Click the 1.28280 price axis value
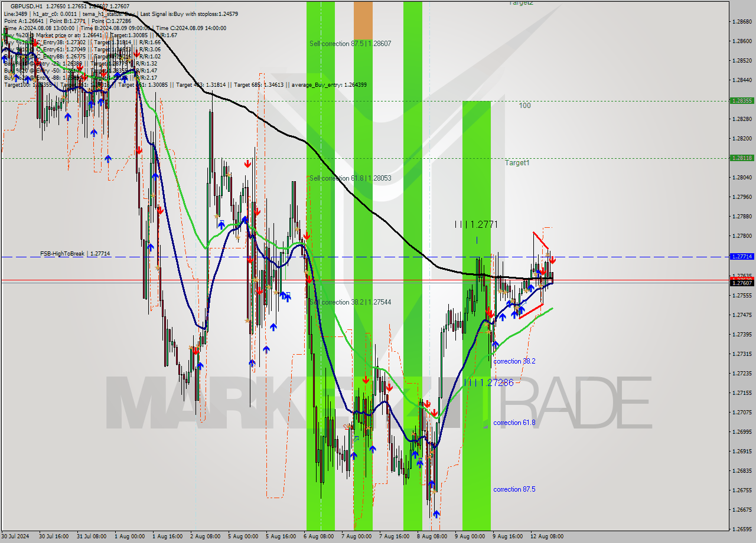Screen dimensions: 756x543 [741, 119]
